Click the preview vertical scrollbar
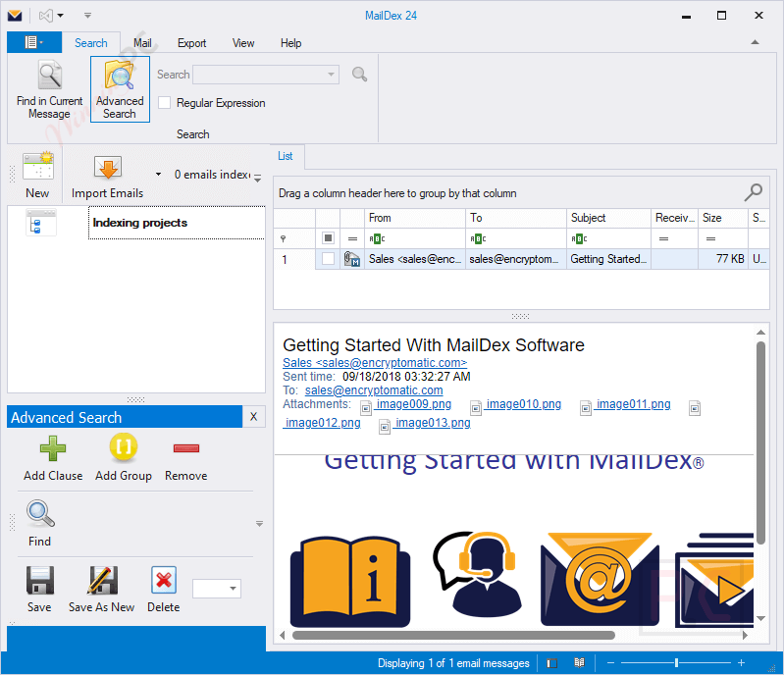The width and height of the screenshot is (784, 675). (x=760, y=443)
